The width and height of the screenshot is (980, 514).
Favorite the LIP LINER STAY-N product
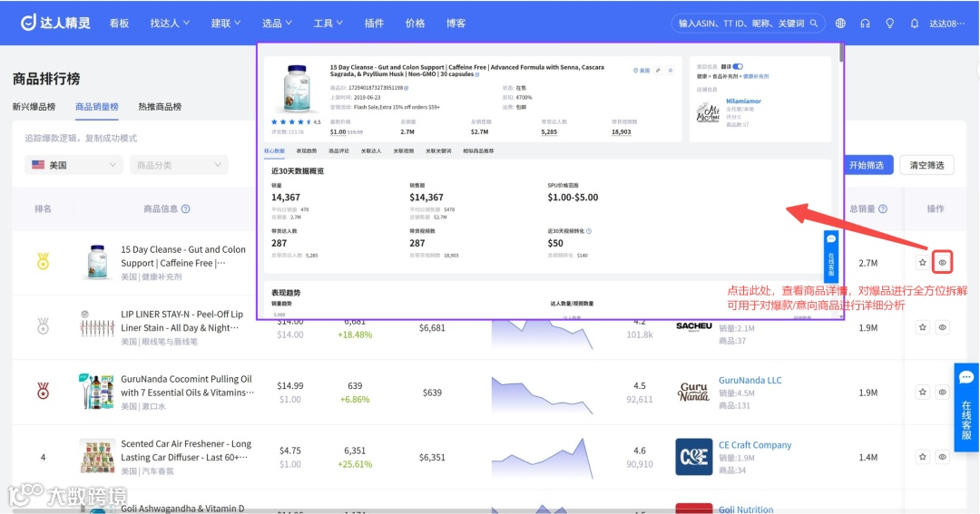coord(923,327)
